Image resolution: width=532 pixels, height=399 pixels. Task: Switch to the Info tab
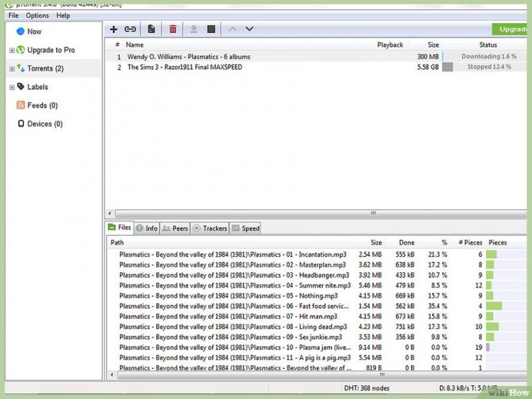(x=147, y=229)
